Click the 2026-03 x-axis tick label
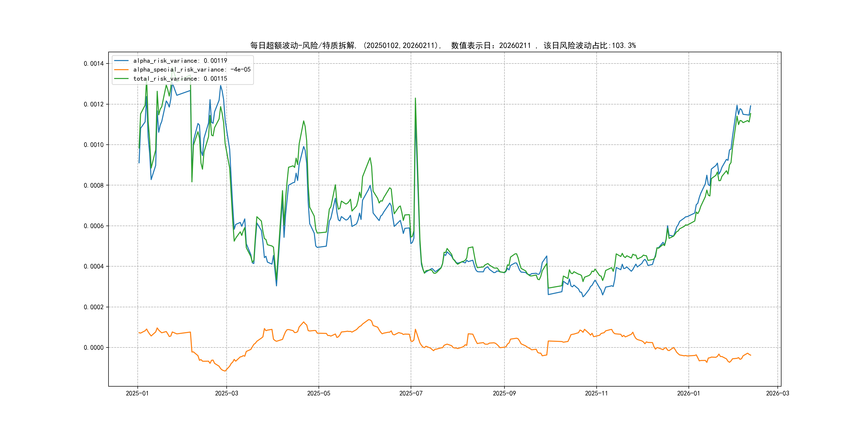Image resolution: width=868 pixels, height=434 pixels. pos(777,393)
